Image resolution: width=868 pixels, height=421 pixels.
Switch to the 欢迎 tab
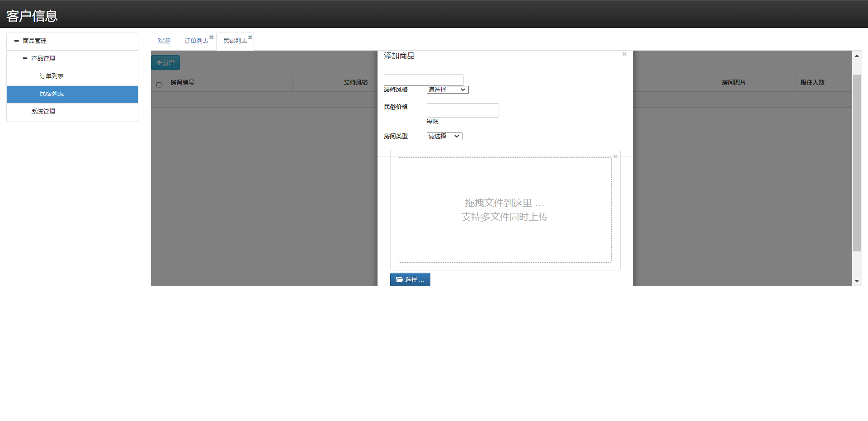(164, 41)
